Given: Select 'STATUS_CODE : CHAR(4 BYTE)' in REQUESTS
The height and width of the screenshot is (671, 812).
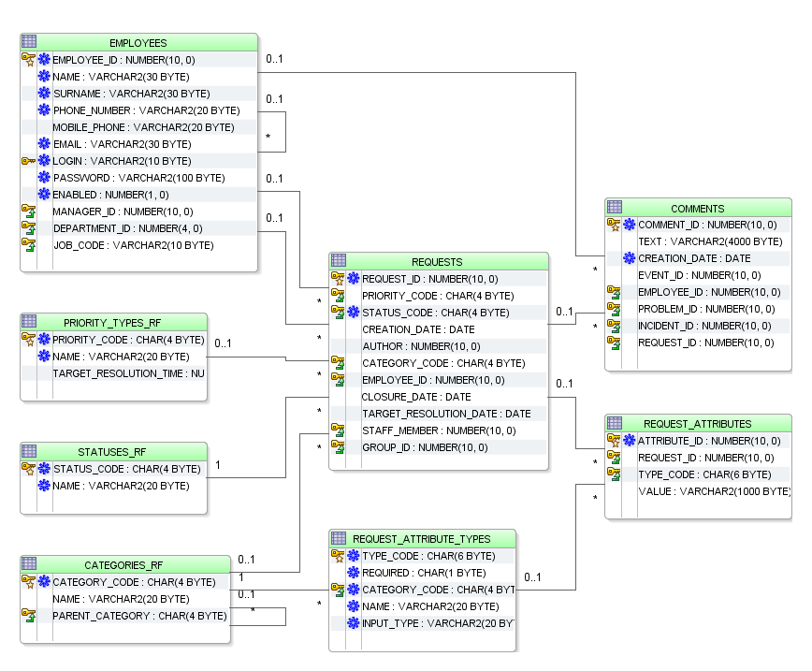Looking at the screenshot, I should [x=436, y=313].
